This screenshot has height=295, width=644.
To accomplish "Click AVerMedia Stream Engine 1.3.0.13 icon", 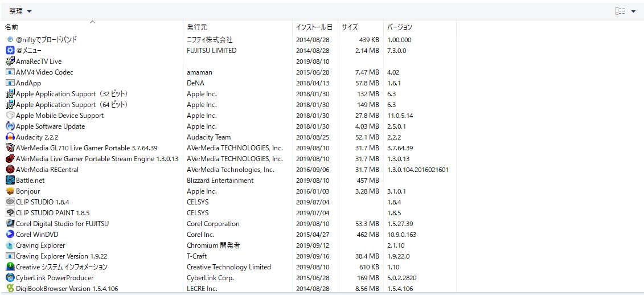I will [x=10, y=158].
